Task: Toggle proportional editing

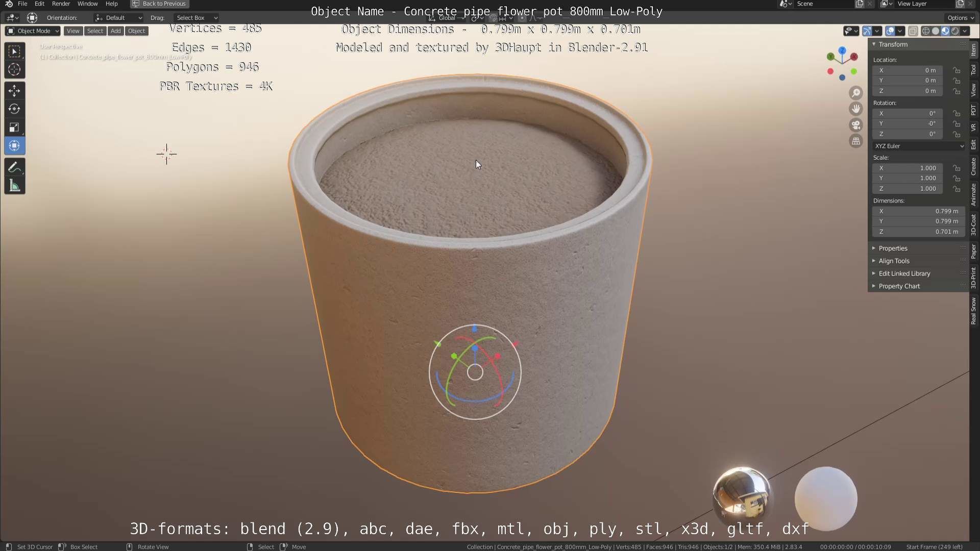Action: 522,18
